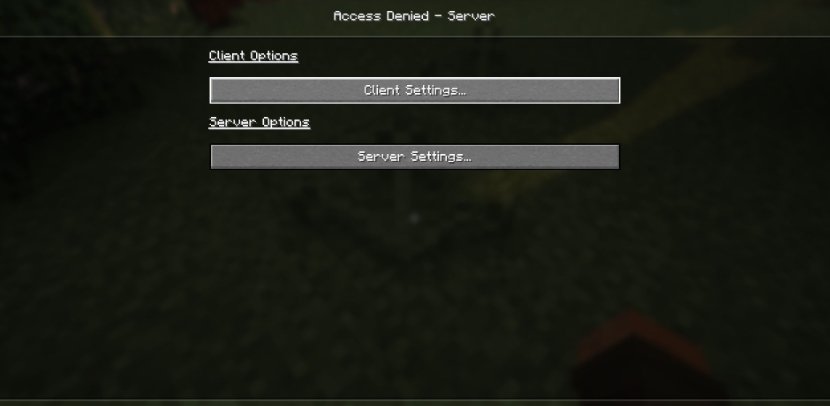The image size is (830, 406).
Task: Click the underlined Client Options label
Action: click(253, 56)
